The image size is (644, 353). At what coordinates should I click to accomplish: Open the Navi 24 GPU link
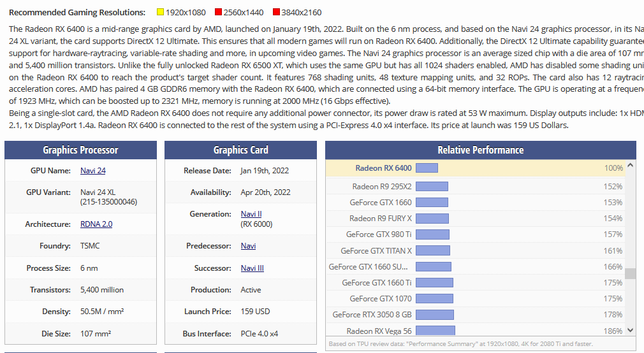(93, 170)
